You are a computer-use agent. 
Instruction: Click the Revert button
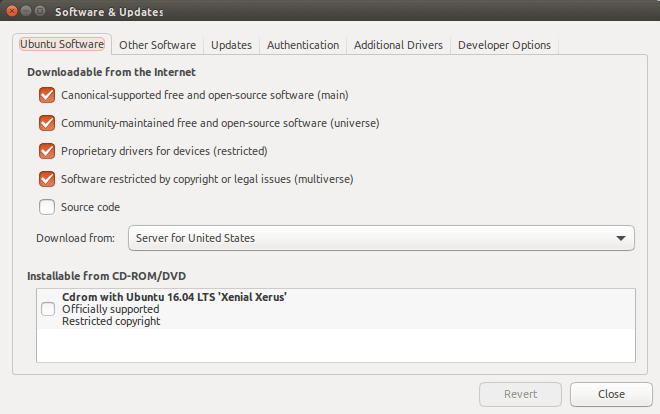[520, 394]
